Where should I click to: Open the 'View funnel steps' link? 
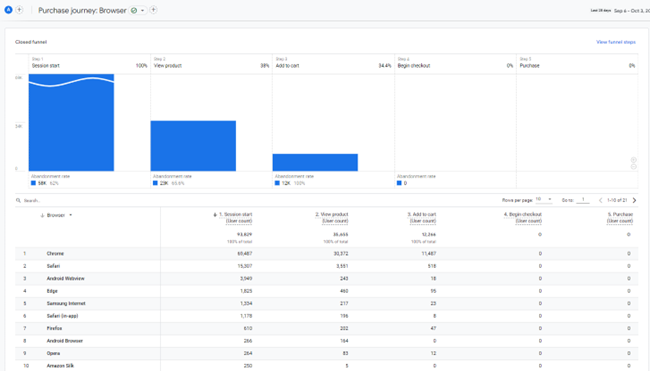click(616, 42)
